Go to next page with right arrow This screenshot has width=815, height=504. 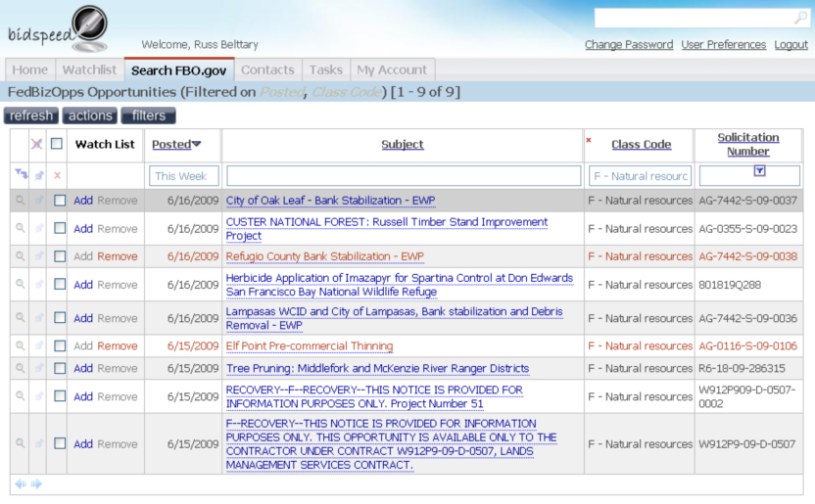click(36, 483)
